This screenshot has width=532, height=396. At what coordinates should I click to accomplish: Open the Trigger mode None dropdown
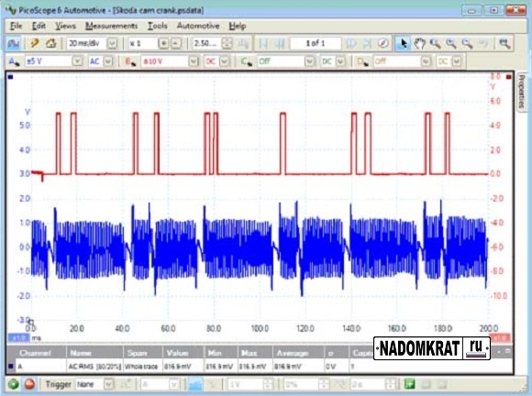tap(108, 384)
